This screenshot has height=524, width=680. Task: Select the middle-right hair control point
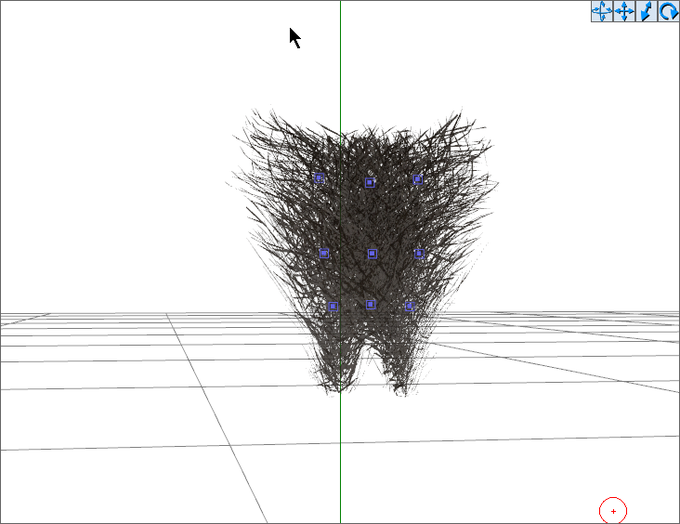419,253
